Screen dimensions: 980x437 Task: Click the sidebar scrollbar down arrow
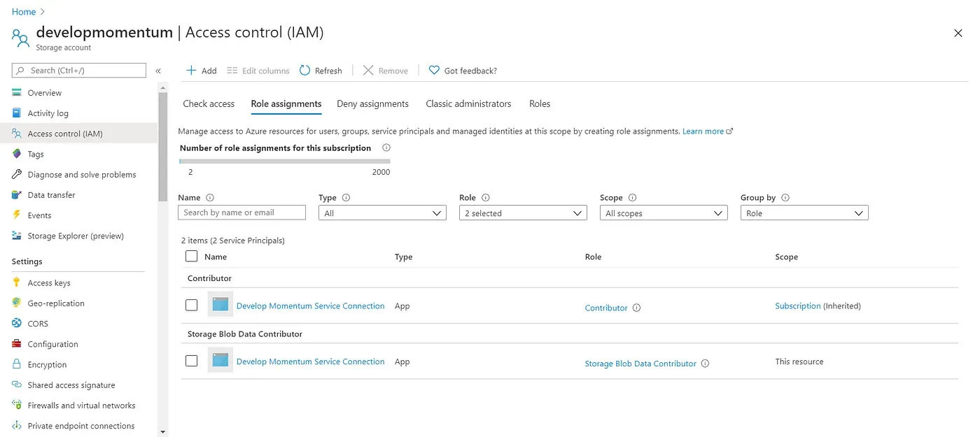tap(163, 431)
